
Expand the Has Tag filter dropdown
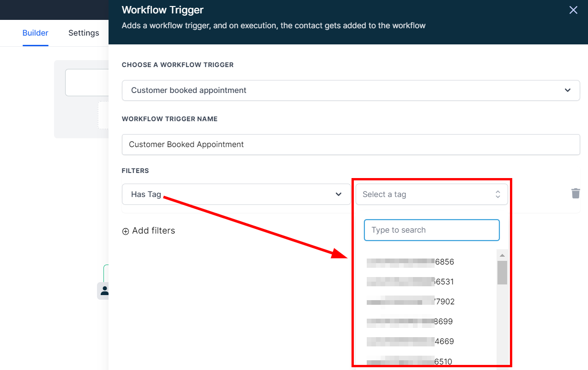click(x=236, y=194)
